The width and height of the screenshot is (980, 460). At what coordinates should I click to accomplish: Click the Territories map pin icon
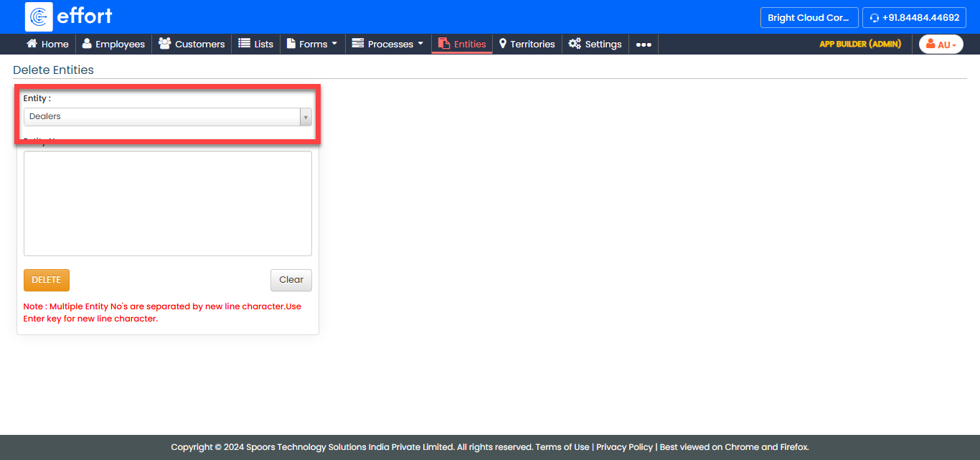pos(503,44)
